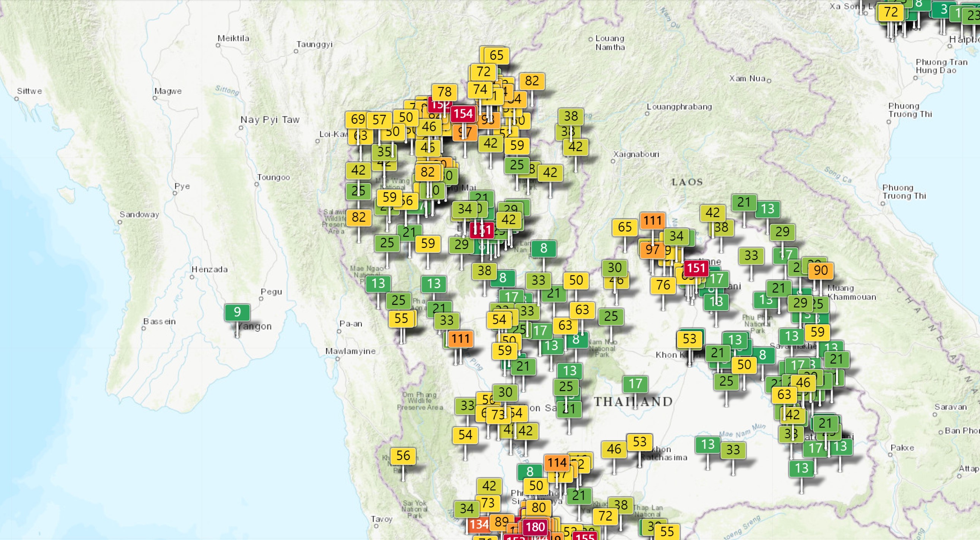
Task: Open the orange 89 AQI marker
Action: [501, 521]
